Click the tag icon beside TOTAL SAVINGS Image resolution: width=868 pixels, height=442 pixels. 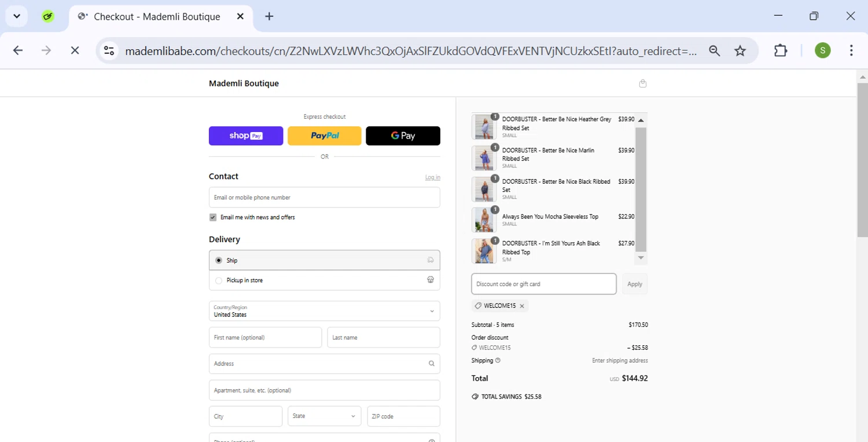(475, 397)
